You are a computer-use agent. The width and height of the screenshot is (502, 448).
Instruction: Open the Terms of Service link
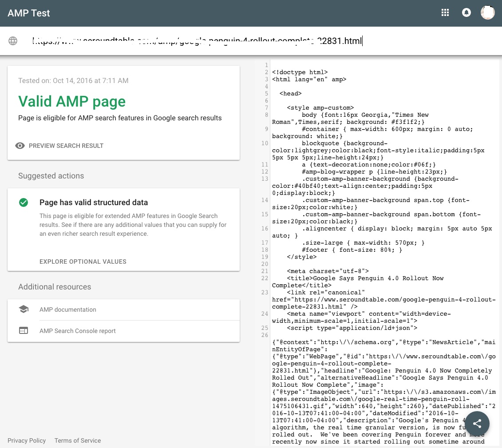tap(78, 440)
